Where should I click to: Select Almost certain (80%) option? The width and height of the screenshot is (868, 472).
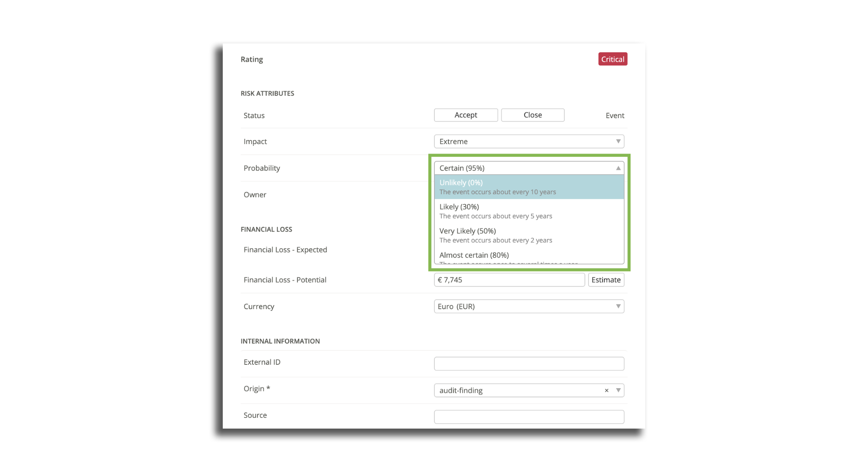tap(528, 256)
